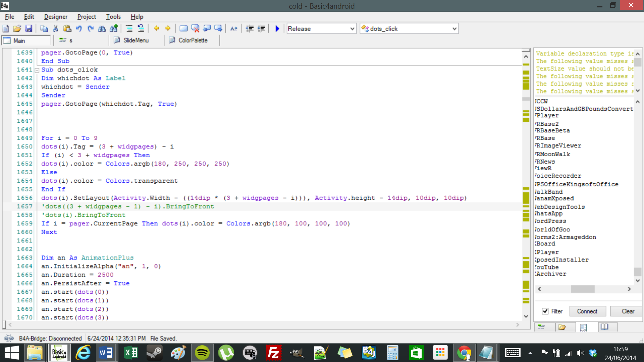
Task: Click the outdent code icon
Action: click(250, 28)
